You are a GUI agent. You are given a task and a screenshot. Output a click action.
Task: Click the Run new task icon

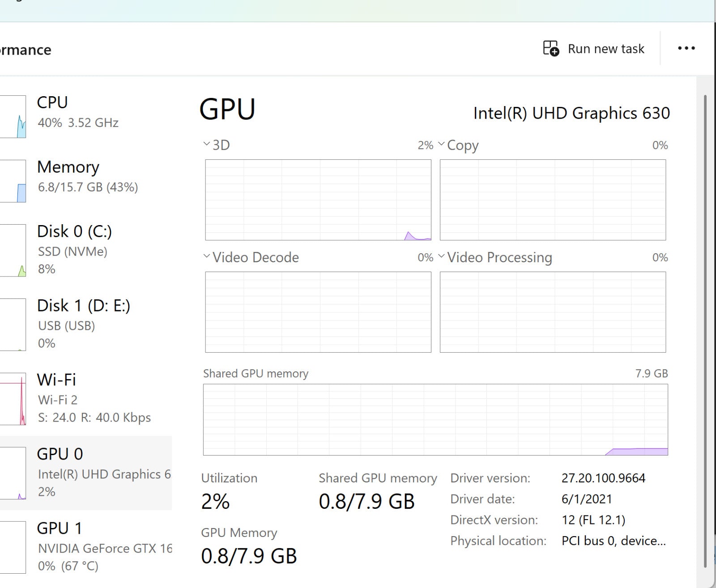click(x=551, y=48)
